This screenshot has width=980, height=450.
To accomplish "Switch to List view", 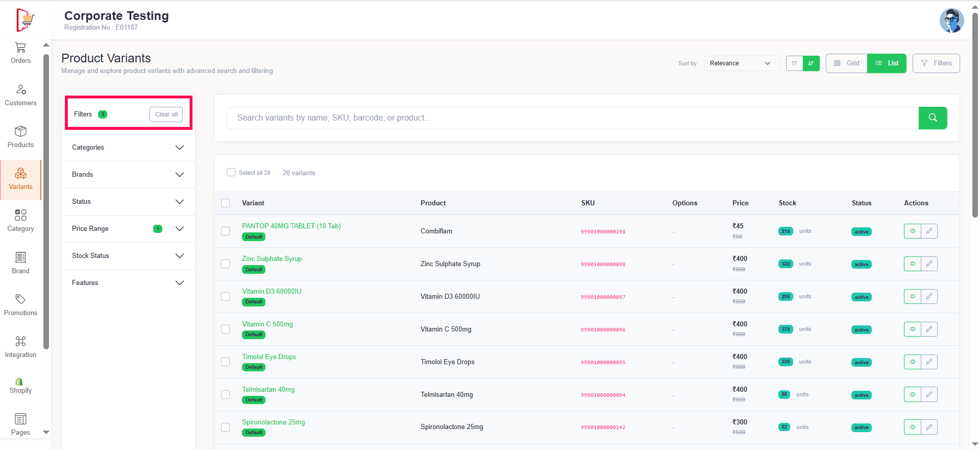I will pos(887,63).
